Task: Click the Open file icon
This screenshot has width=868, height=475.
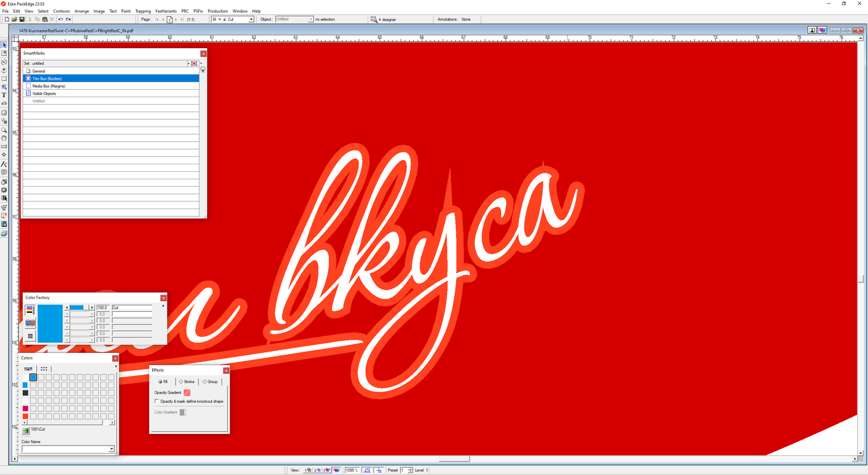Action: (14, 19)
